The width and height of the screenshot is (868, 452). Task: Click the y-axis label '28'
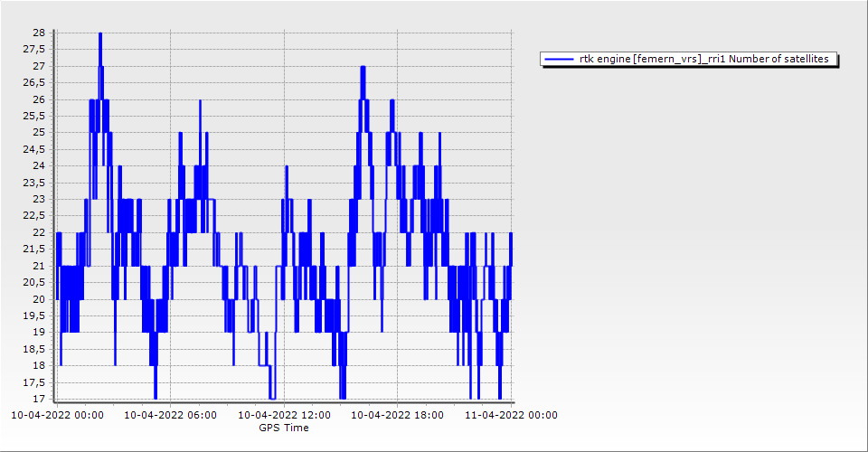coord(39,33)
